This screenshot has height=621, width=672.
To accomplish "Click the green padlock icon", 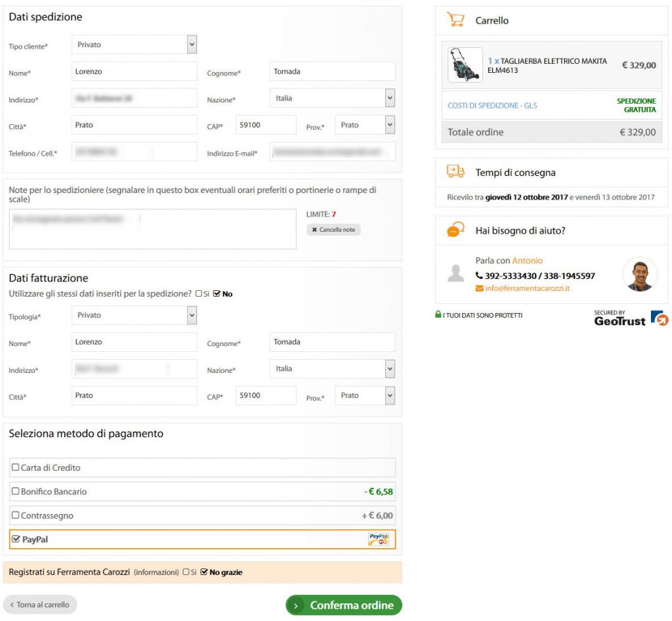I will (438, 315).
